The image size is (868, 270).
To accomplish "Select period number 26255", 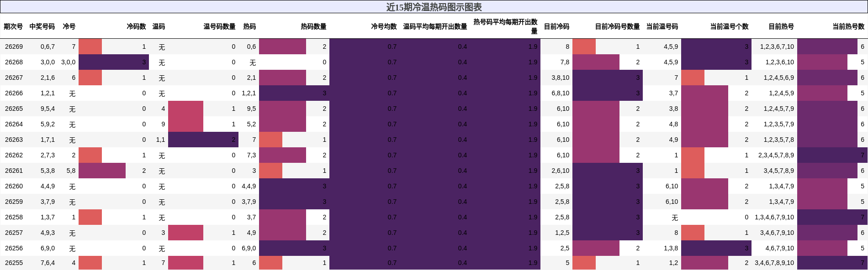I will tap(14, 263).
